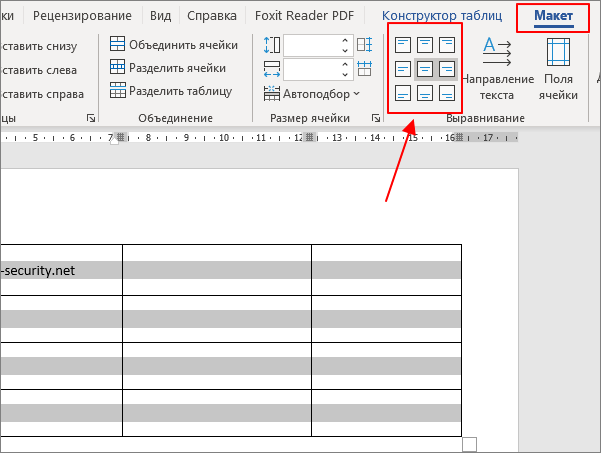Image resolution: width=601 pixels, height=453 pixels.
Task: Open Вид tab
Action: (160, 16)
